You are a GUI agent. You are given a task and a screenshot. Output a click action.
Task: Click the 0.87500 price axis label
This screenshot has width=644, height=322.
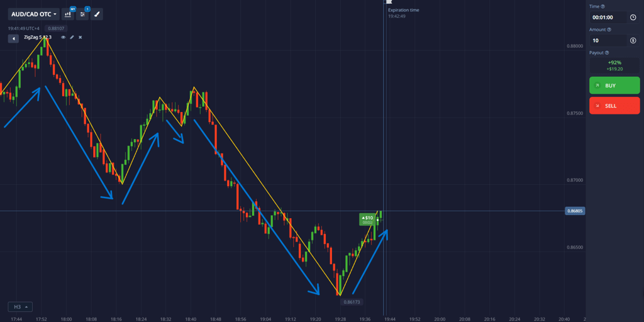pos(575,113)
